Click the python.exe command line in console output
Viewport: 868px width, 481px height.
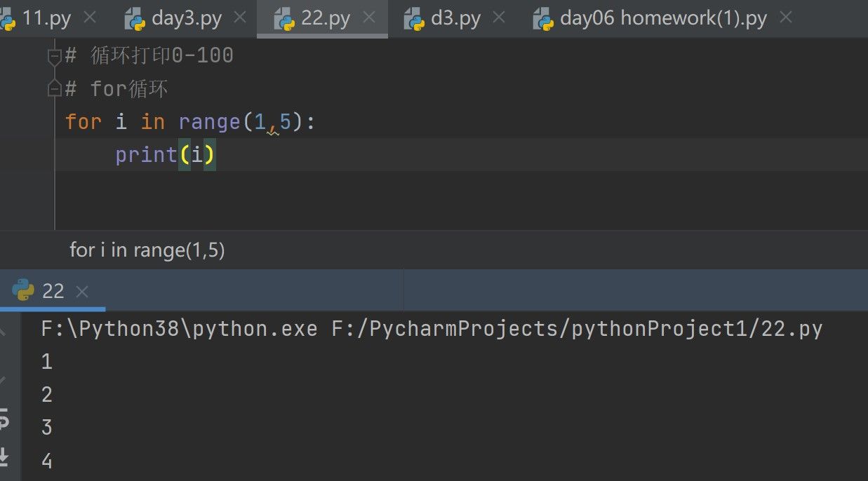point(432,329)
